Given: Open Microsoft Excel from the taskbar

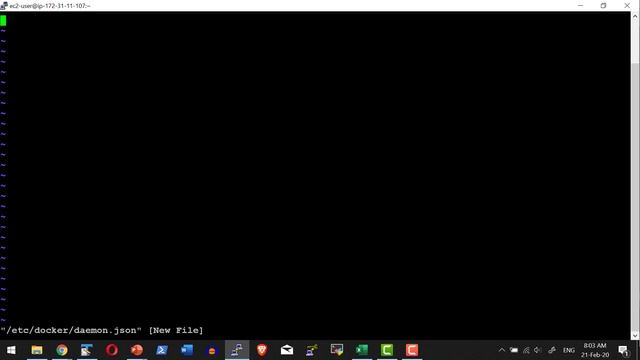Looking at the screenshot, I should [x=362, y=350].
